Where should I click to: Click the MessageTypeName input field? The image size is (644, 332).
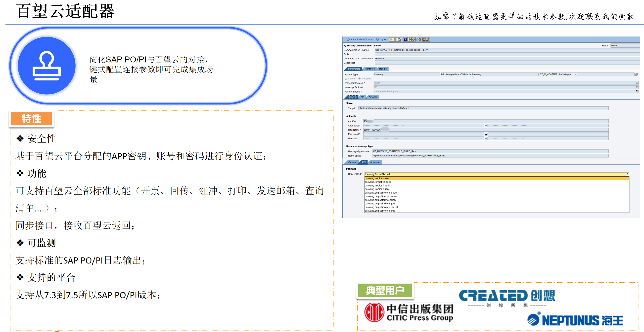(490, 151)
